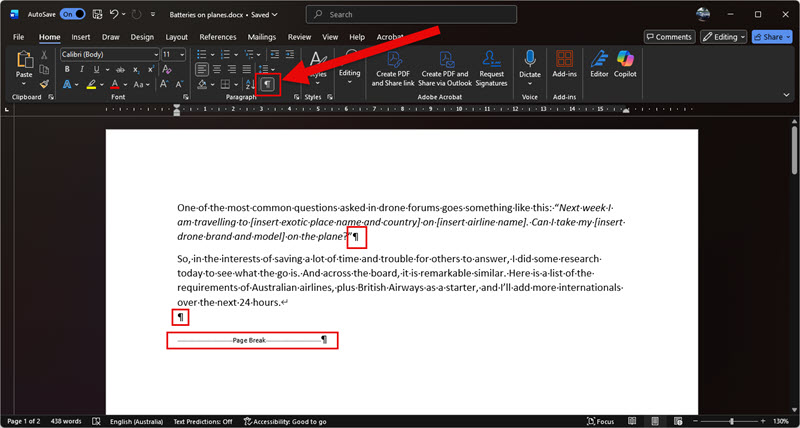Image resolution: width=800 pixels, height=428 pixels.
Task: Switch to the Review tab
Action: [299, 37]
